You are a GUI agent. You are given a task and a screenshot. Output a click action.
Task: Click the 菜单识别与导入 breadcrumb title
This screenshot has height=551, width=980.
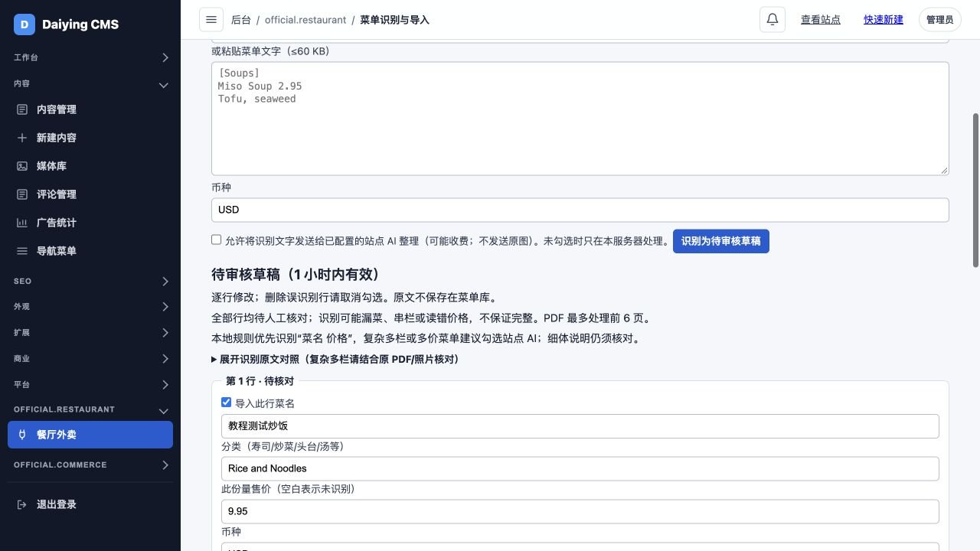pos(394,20)
